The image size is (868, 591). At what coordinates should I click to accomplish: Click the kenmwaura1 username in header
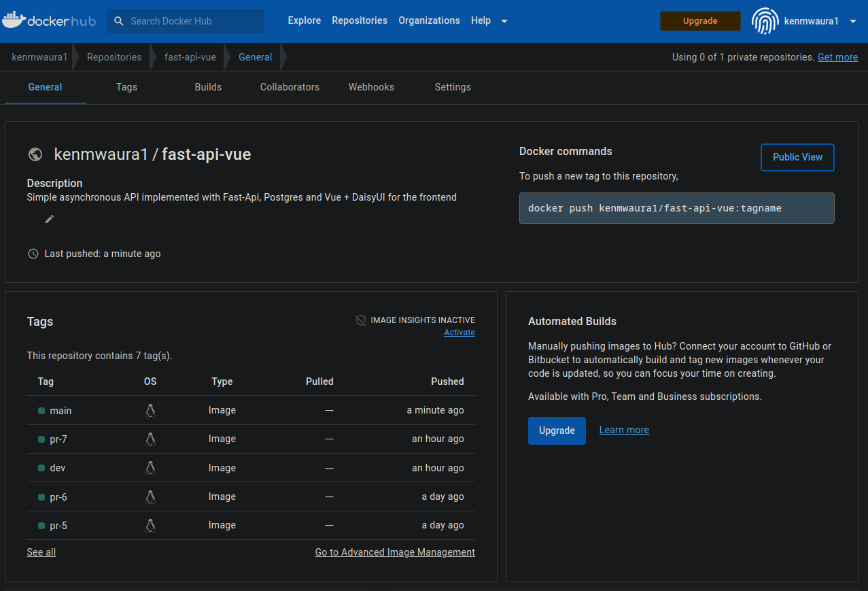[x=811, y=21]
